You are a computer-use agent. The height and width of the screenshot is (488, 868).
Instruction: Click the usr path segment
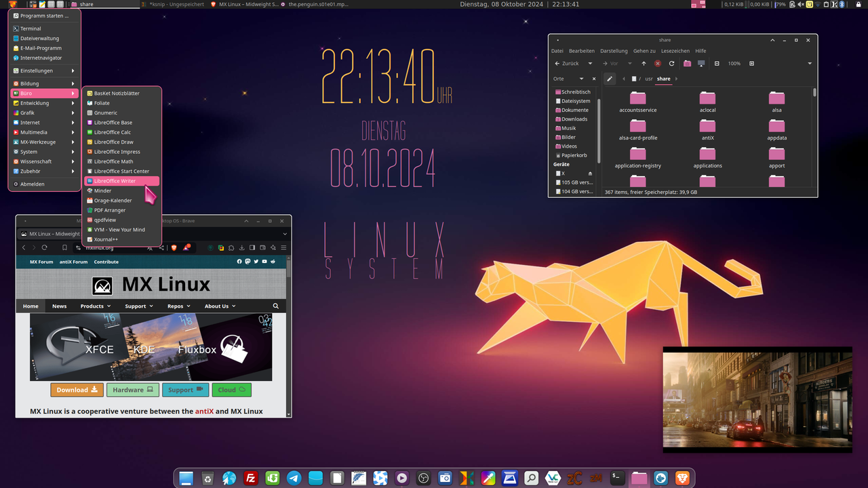[x=649, y=79]
